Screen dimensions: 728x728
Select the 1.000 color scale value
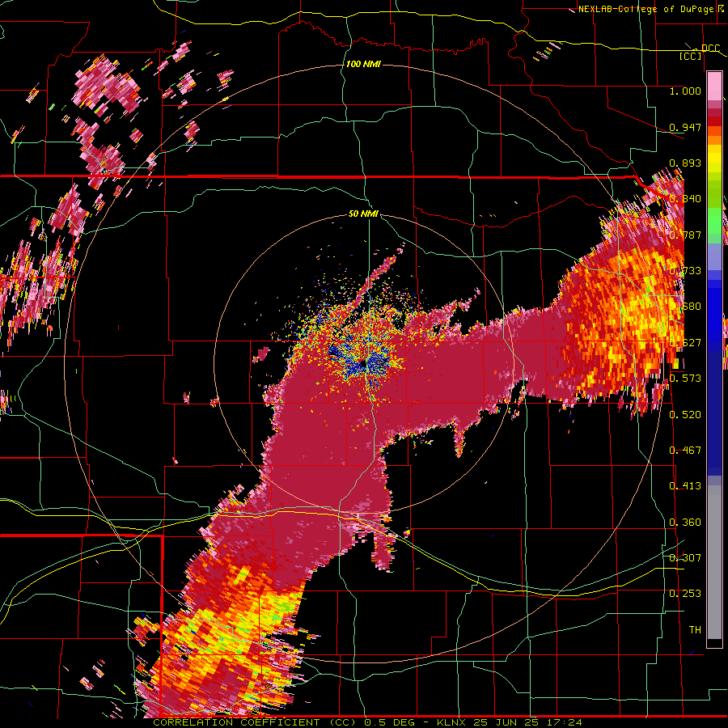tap(685, 91)
